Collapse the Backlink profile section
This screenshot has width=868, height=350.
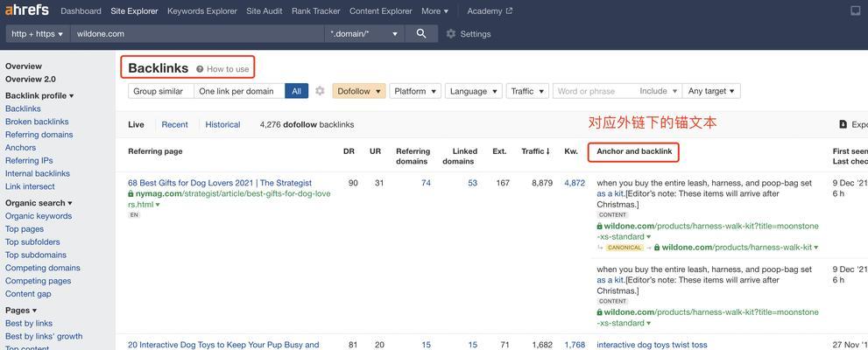[39, 95]
